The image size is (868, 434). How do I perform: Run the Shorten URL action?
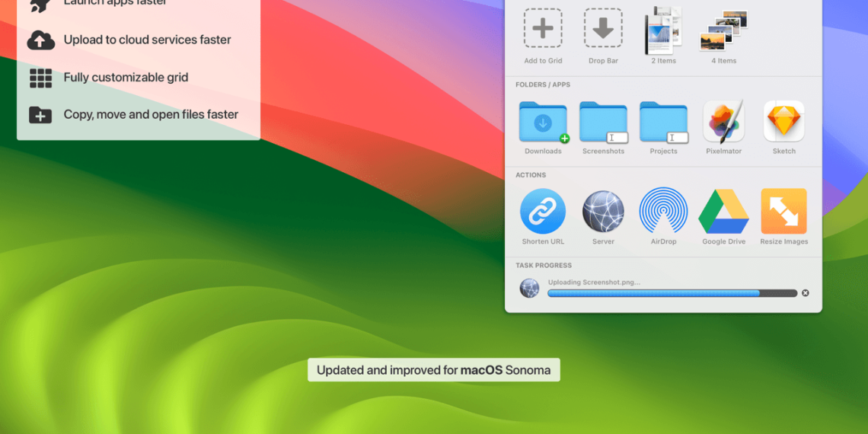[x=543, y=212]
